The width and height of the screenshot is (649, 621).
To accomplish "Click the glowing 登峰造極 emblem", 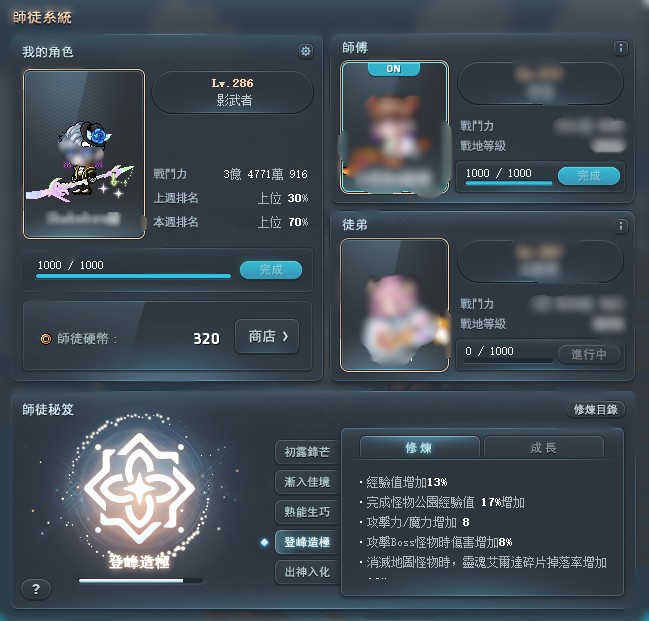I will [x=139, y=489].
